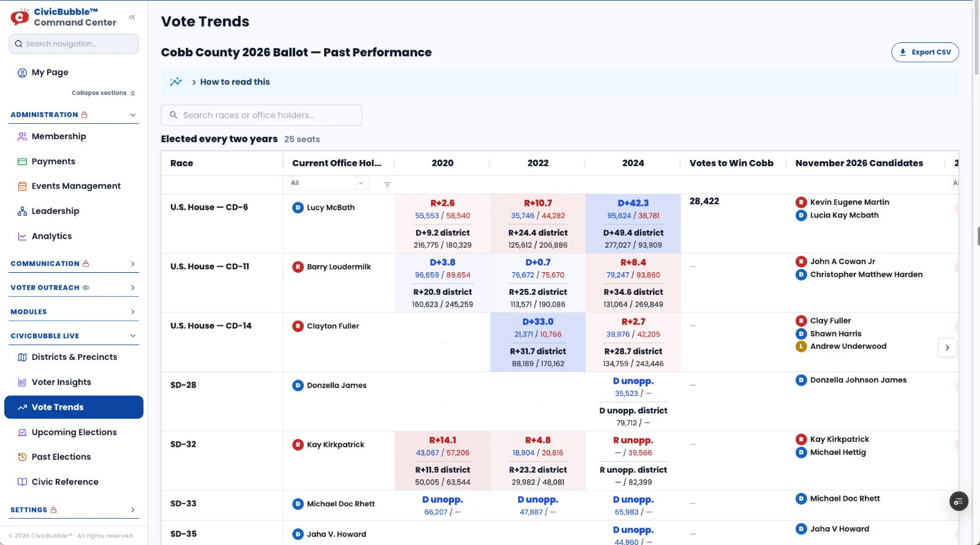This screenshot has height=545, width=980.
Task: Open the floating checklist widget icon
Action: (959, 501)
